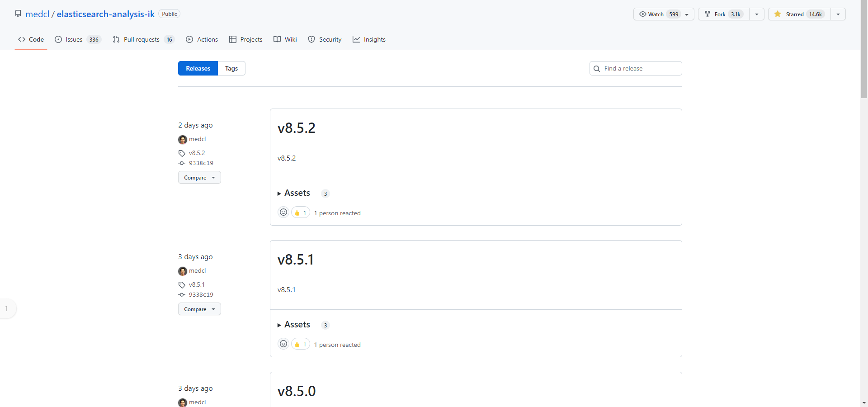Open Compare dropdown for v8.5.2

(x=199, y=178)
